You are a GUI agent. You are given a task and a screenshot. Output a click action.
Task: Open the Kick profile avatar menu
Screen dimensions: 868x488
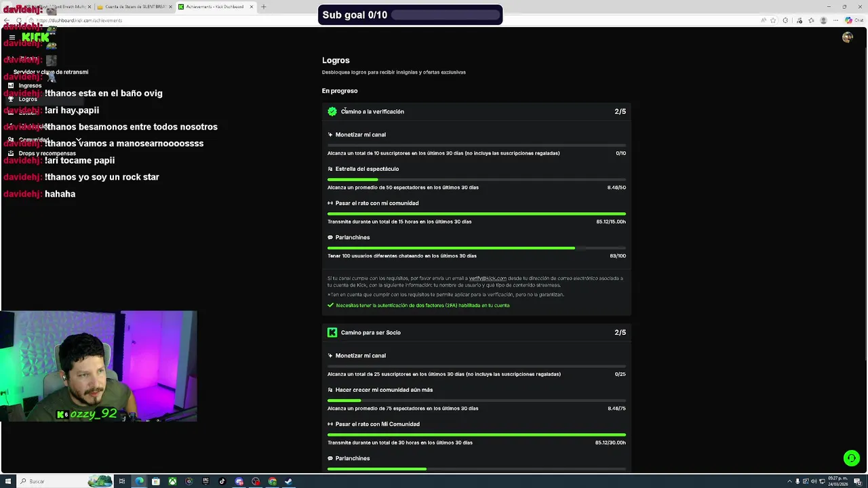(x=847, y=37)
